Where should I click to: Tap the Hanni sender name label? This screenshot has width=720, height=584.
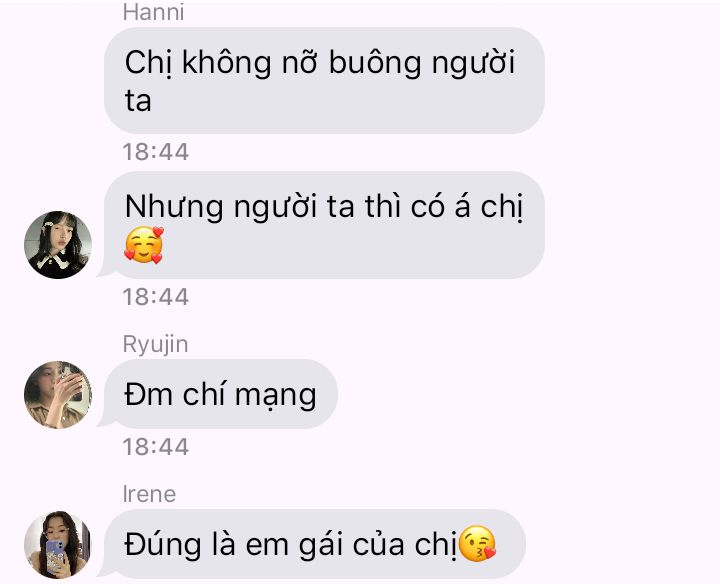pyautogui.click(x=153, y=12)
